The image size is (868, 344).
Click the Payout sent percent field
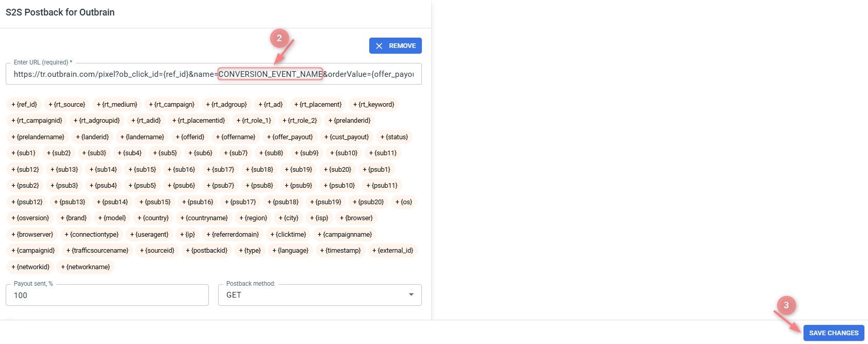(107, 295)
